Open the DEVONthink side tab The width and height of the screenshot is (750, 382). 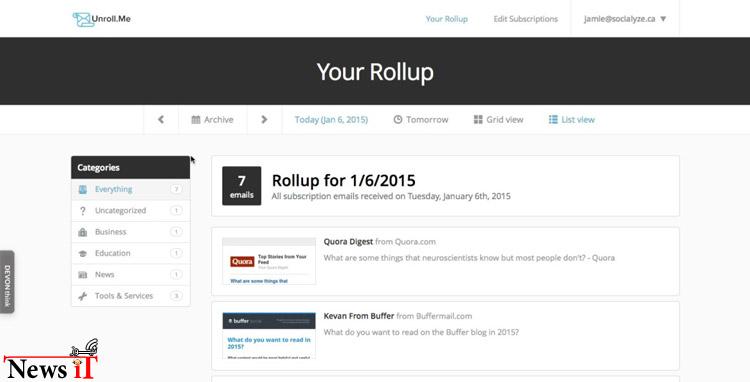pyautogui.click(x=7, y=282)
